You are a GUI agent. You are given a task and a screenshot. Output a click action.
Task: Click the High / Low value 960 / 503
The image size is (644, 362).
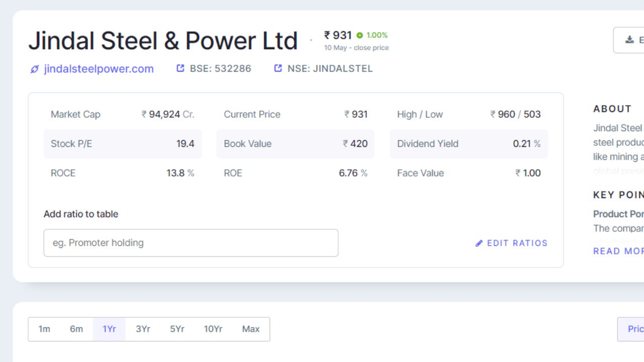516,115
